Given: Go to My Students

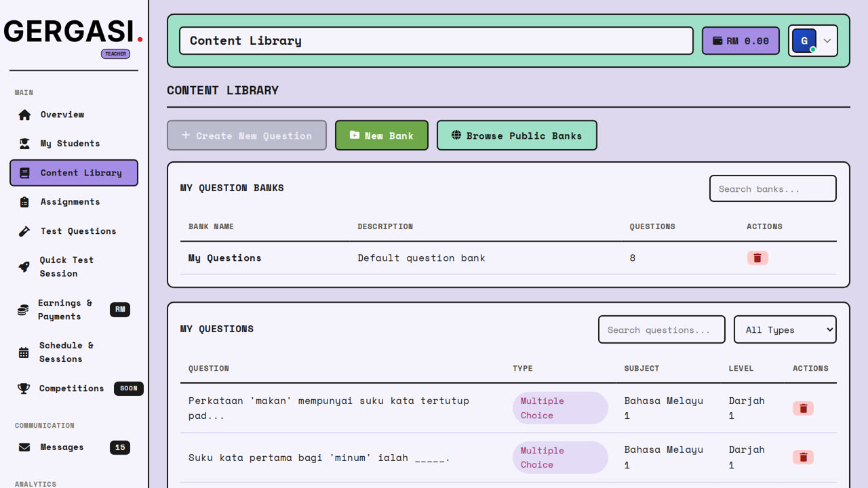Looking at the screenshot, I should pyautogui.click(x=74, y=144).
